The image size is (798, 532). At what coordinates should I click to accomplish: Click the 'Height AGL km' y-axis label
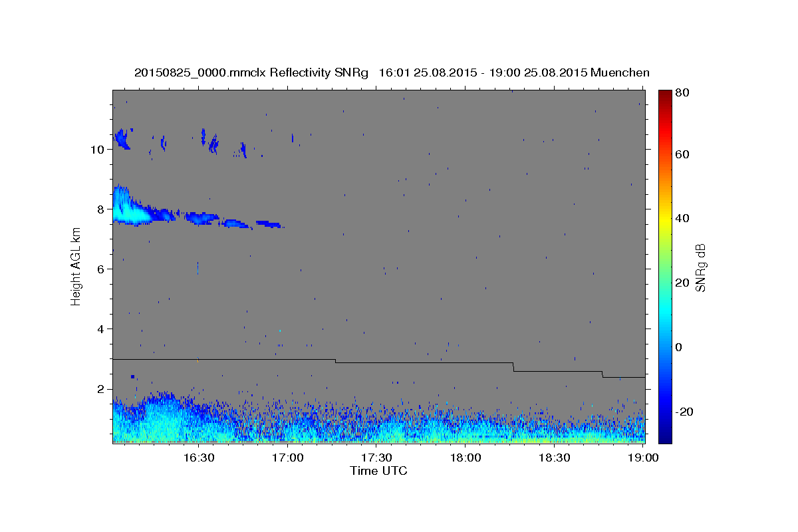76,267
